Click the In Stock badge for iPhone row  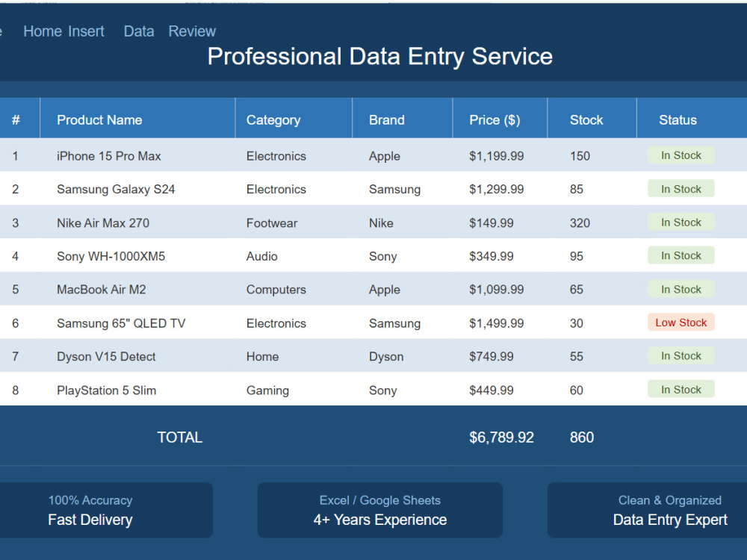pyautogui.click(x=681, y=155)
